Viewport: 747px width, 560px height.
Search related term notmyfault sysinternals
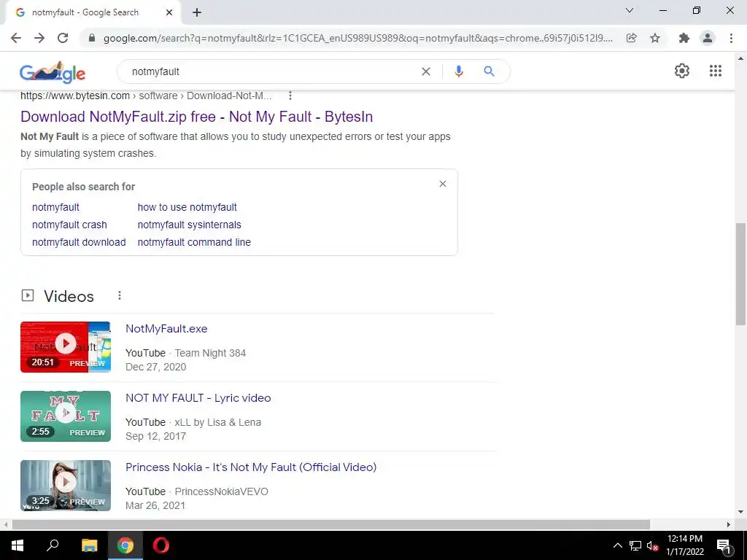click(x=190, y=225)
